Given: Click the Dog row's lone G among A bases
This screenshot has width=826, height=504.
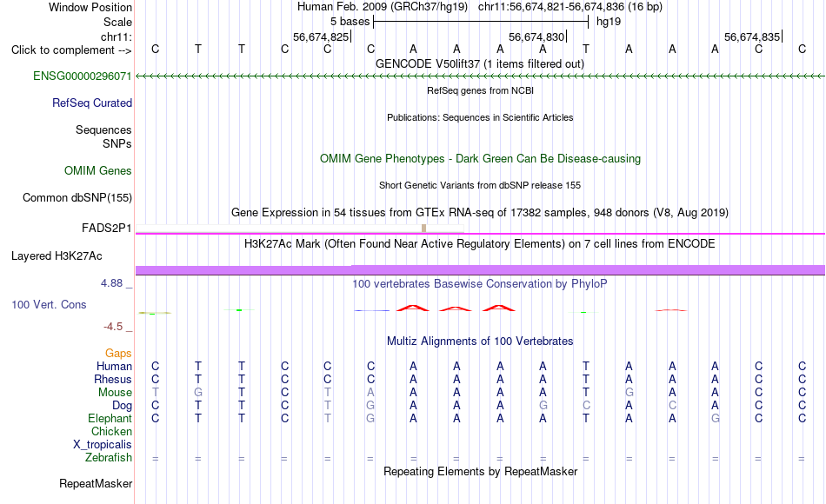Looking at the screenshot, I should pyautogui.click(x=543, y=406).
